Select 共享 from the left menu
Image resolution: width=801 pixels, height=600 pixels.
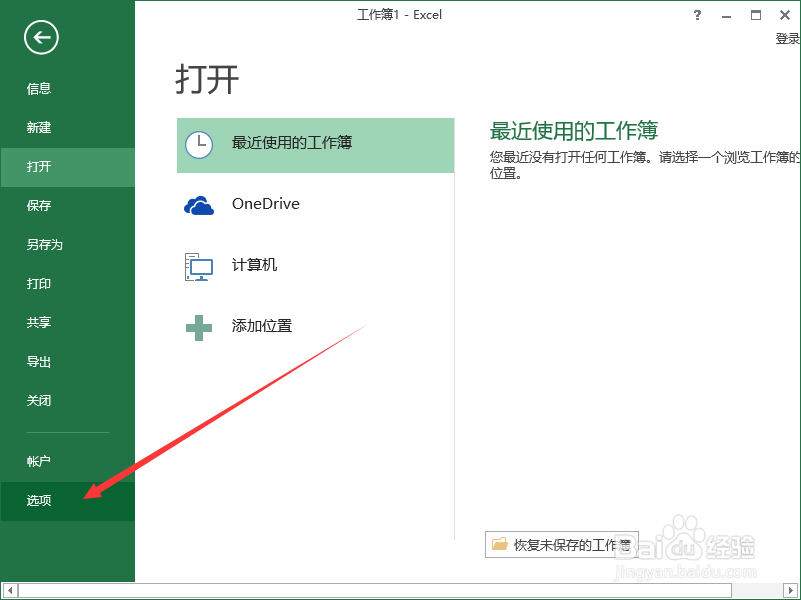tap(38, 322)
